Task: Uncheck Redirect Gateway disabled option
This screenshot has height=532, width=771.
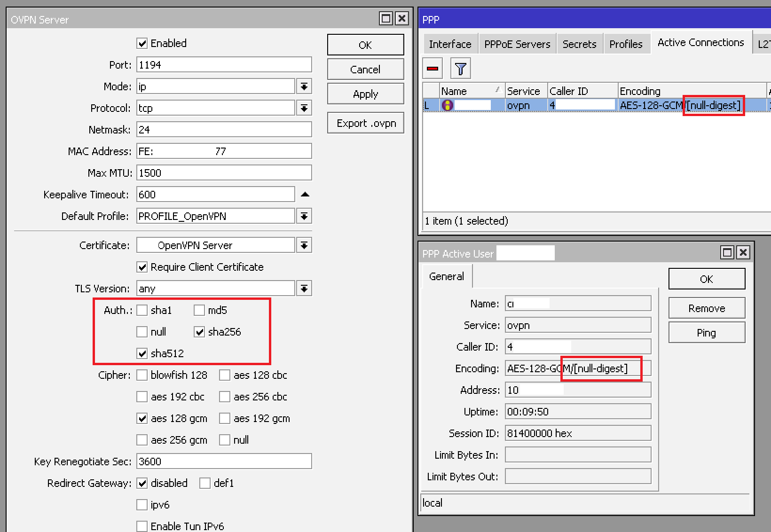Action: coord(142,483)
